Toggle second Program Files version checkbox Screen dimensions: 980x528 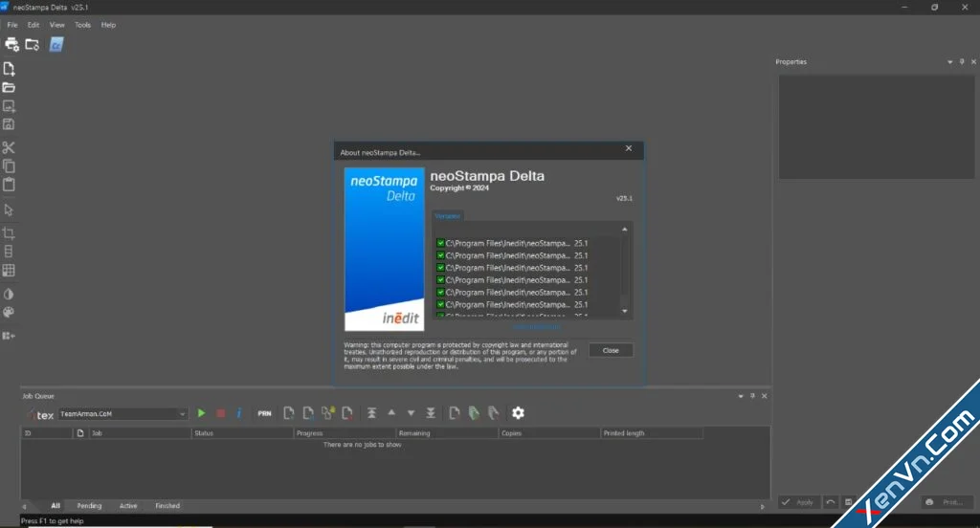(x=440, y=255)
